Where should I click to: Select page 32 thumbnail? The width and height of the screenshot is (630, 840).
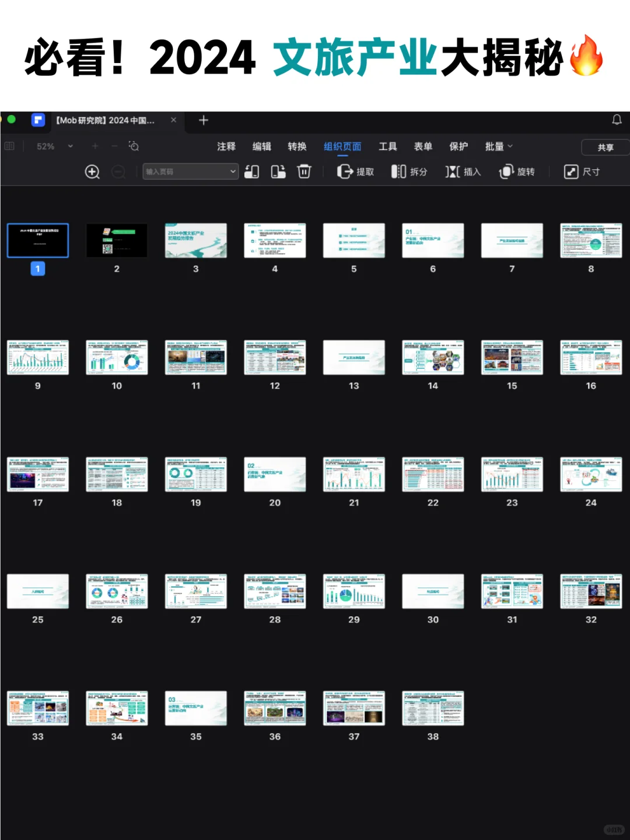591,591
